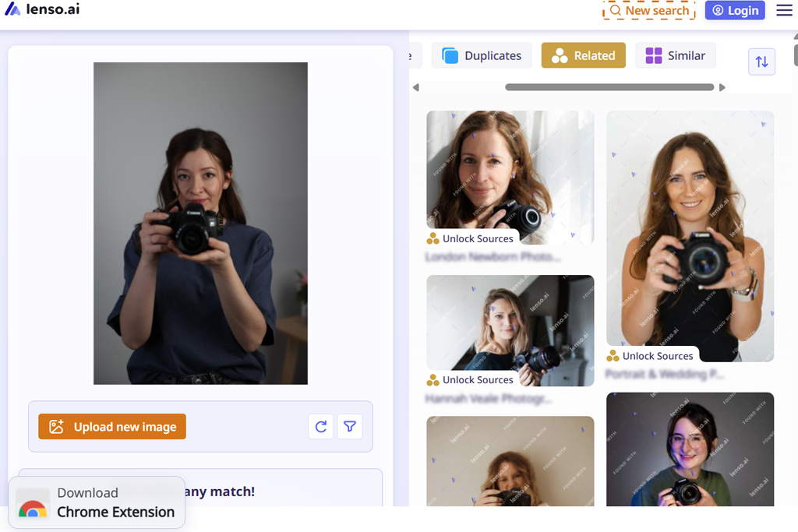Viewport: 798px width, 532px height.
Task: Click the uploaded woman photo preview
Action: 200,224
